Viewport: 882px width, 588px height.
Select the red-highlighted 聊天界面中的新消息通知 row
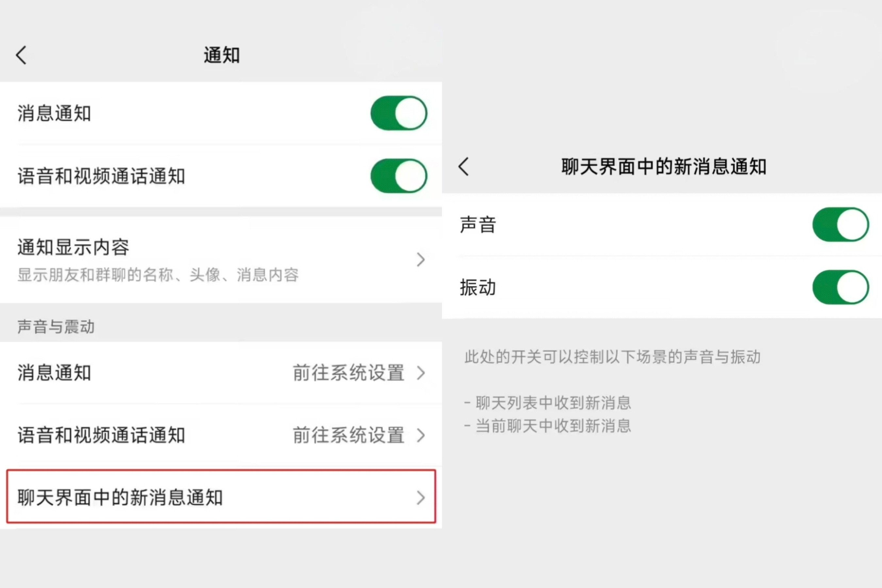pos(120,497)
